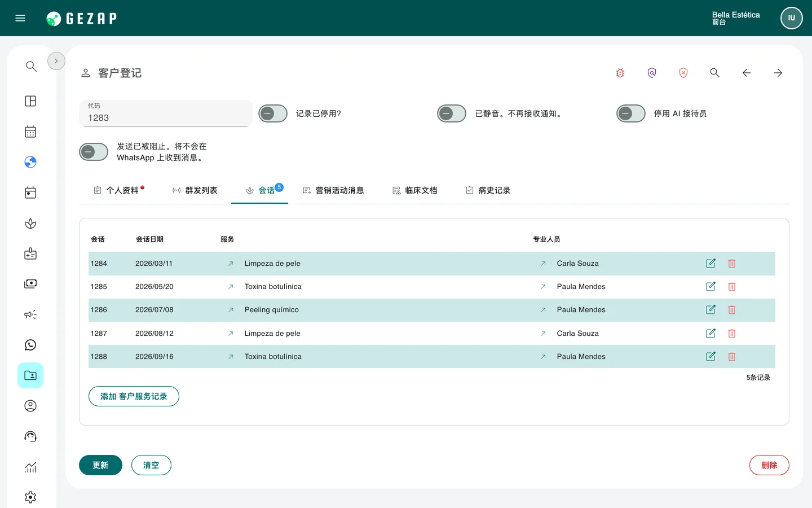This screenshot has width=812, height=508.
Task: Click the purple shield icon
Action: (652, 73)
